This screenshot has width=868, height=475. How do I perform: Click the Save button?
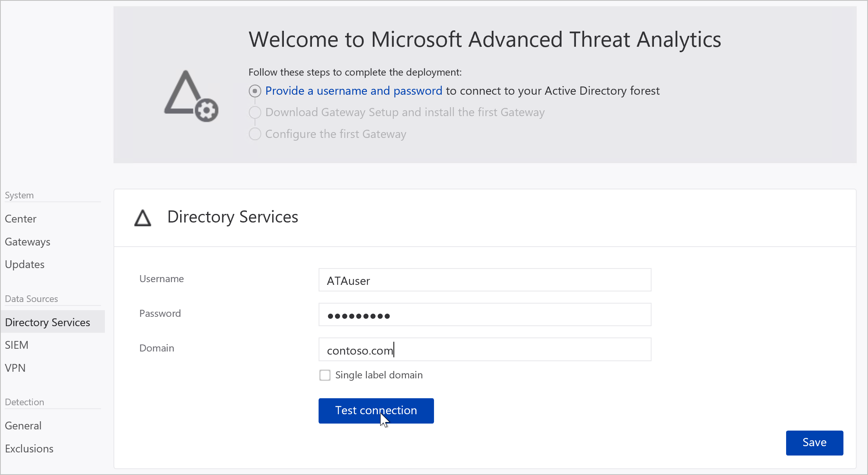coord(814,442)
